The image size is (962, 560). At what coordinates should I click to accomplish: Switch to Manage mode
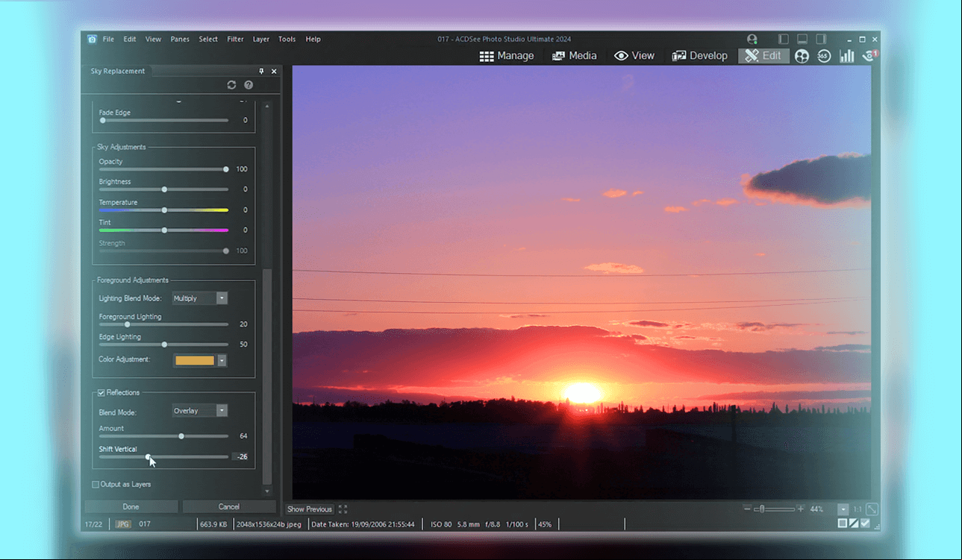(507, 56)
